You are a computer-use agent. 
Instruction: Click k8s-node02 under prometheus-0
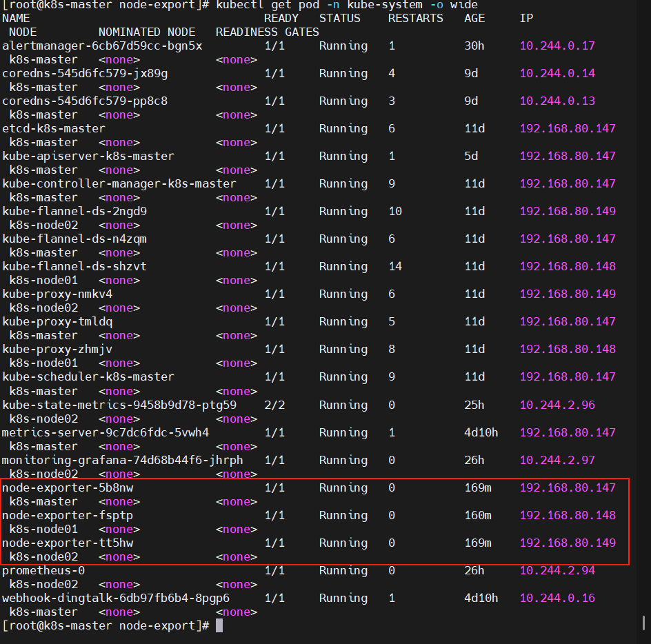click(x=43, y=584)
